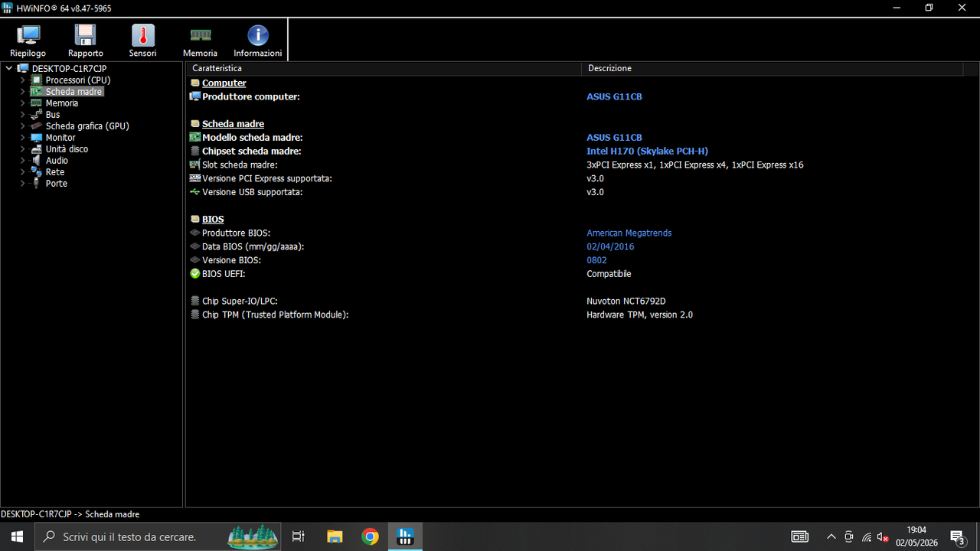Viewport: 980px width, 551px height.
Task: Select the Produttore computer row label
Action: point(251,97)
